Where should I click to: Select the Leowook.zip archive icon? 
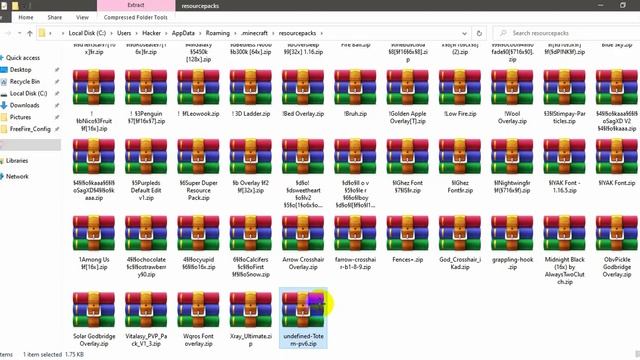[x=198, y=87]
